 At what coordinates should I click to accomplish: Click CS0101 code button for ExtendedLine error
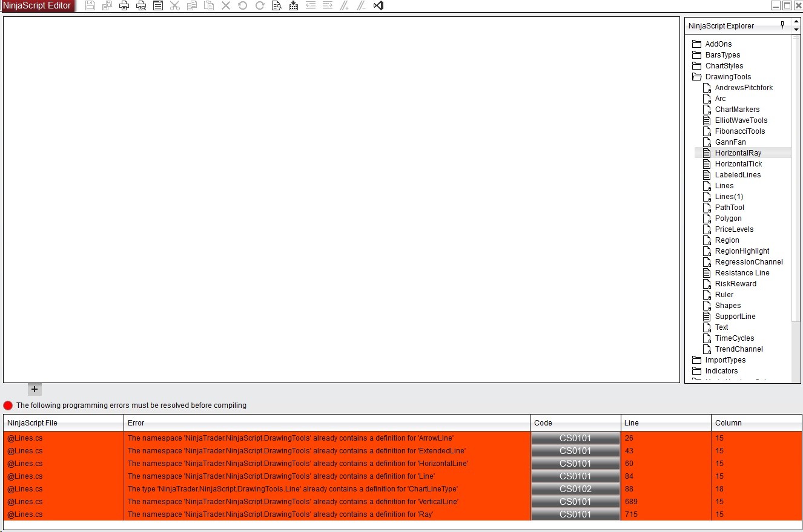pos(575,451)
